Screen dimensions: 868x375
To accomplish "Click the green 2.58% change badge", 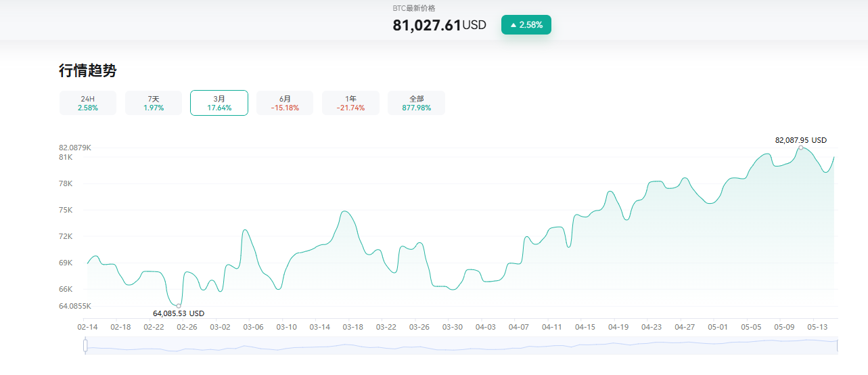I will pos(526,25).
